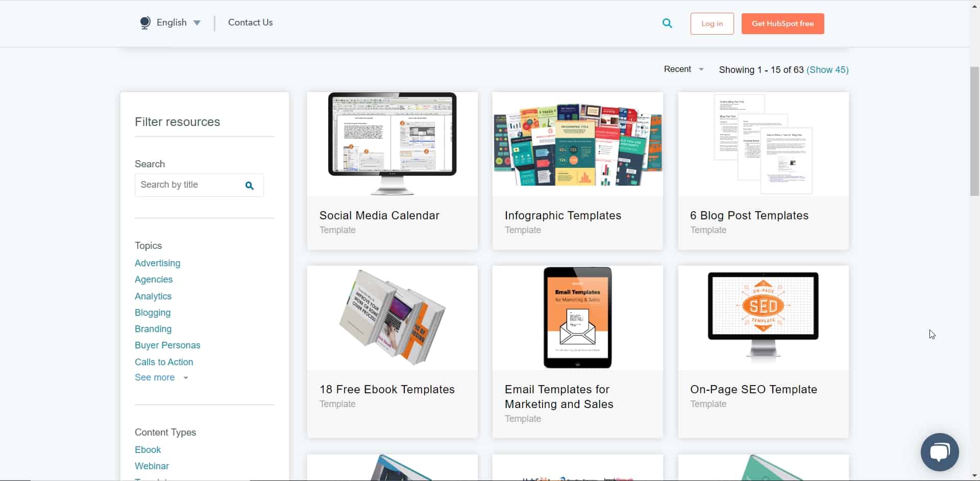
Task: Click the magnifier search icon in header
Action: tap(667, 23)
